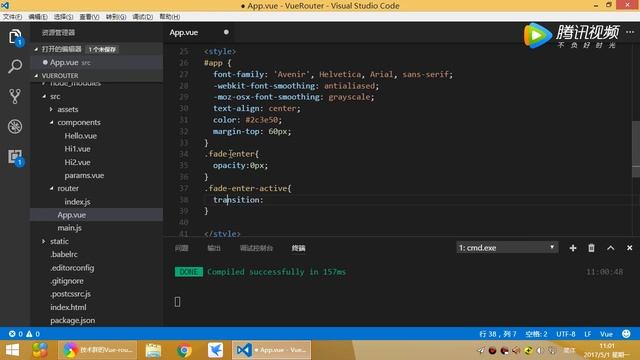Open the Extensions view icon

tap(15, 157)
